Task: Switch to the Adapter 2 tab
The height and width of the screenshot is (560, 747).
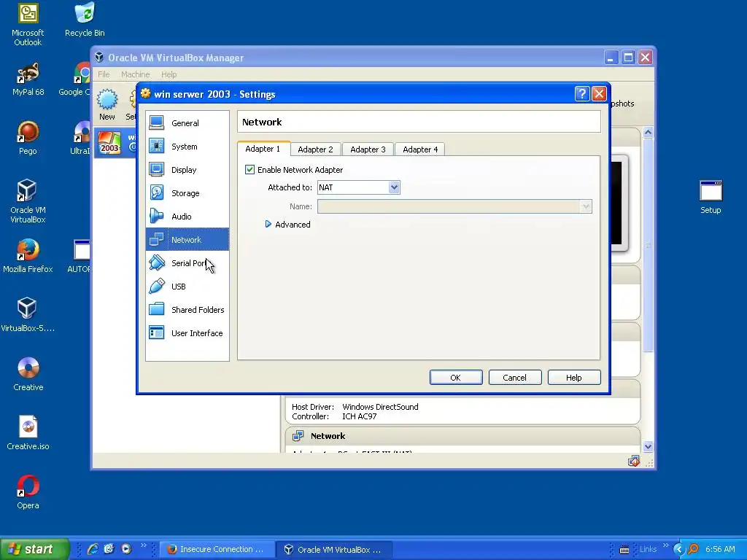Action: click(x=315, y=149)
